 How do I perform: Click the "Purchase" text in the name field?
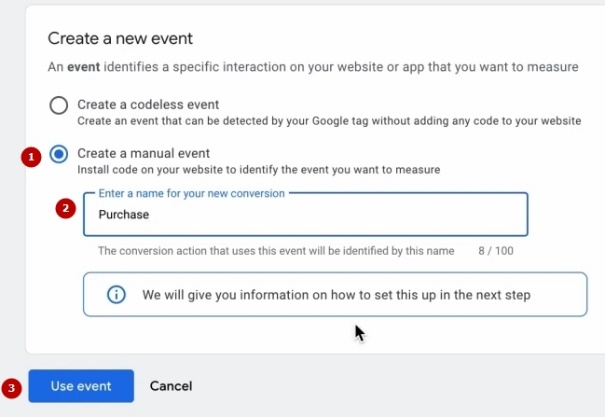click(x=124, y=214)
